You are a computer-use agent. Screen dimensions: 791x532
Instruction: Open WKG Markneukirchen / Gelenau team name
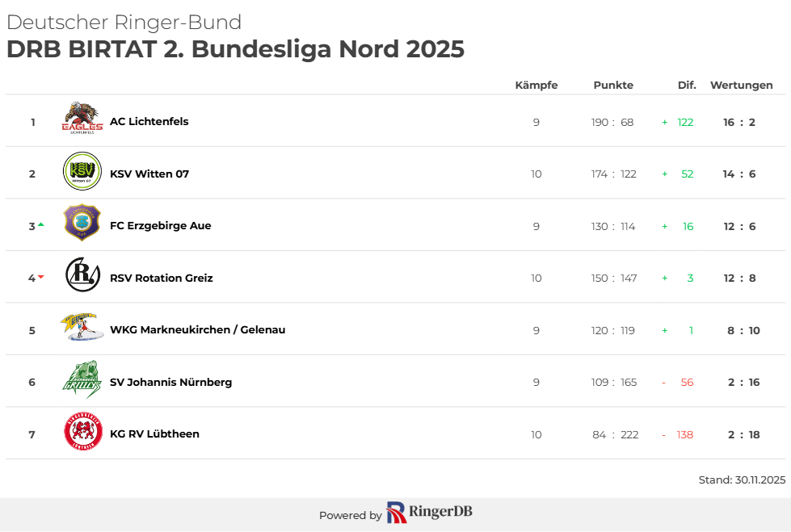tap(198, 330)
